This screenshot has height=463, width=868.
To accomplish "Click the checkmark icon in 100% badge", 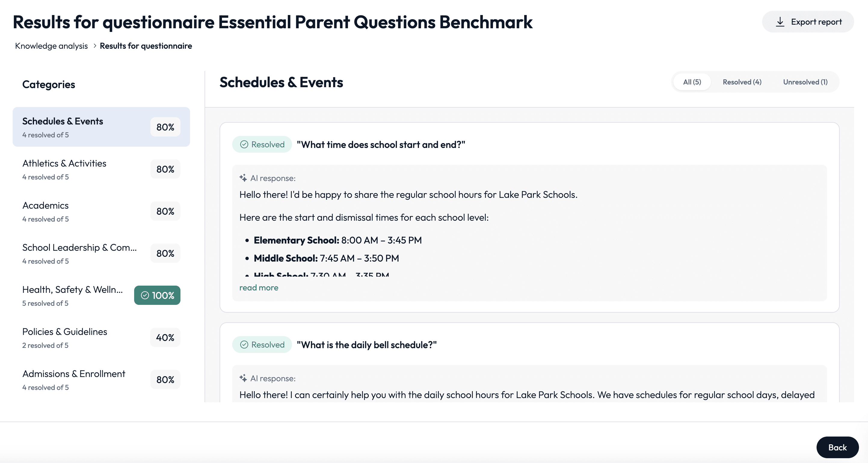I will point(145,295).
